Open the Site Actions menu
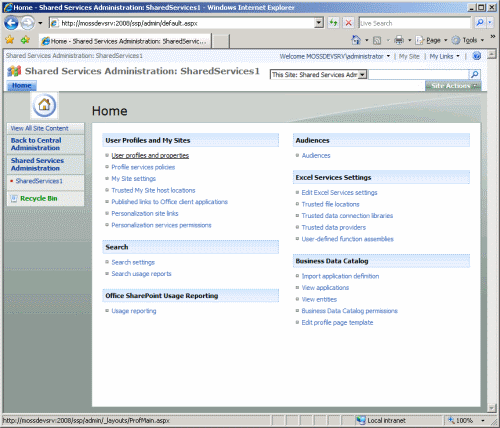 pyautogui.click(x=453, y=86)
